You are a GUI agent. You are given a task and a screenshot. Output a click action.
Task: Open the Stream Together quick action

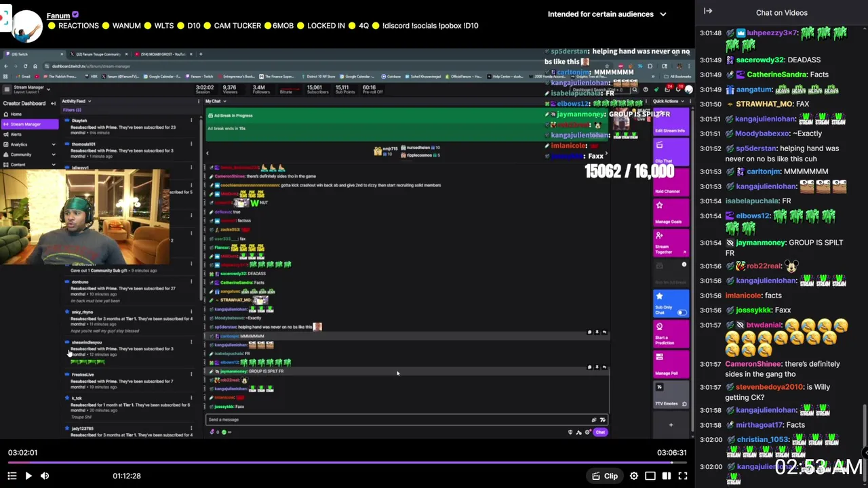pyautogui.click(x=671, y=243)
